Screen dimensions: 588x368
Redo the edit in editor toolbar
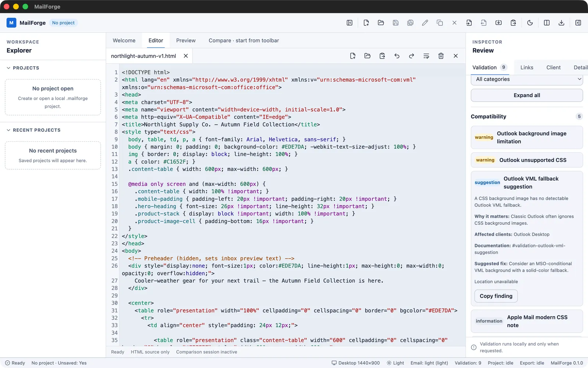412,56
